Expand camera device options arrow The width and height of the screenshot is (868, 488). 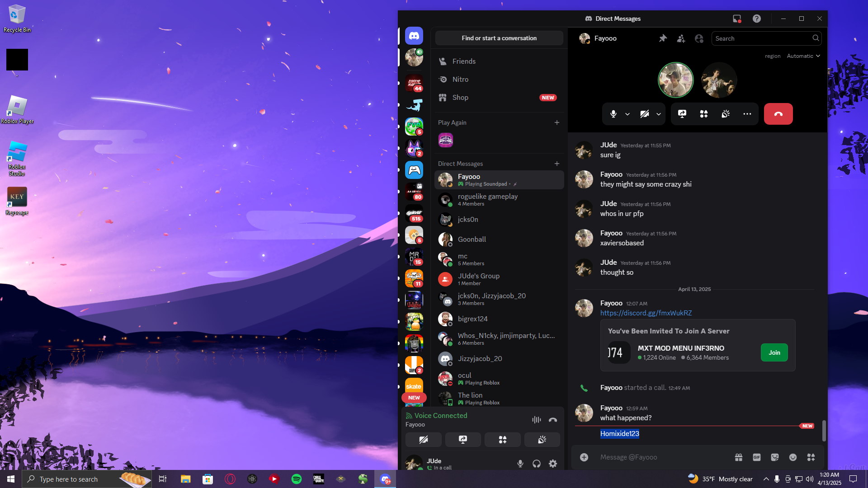659,114
